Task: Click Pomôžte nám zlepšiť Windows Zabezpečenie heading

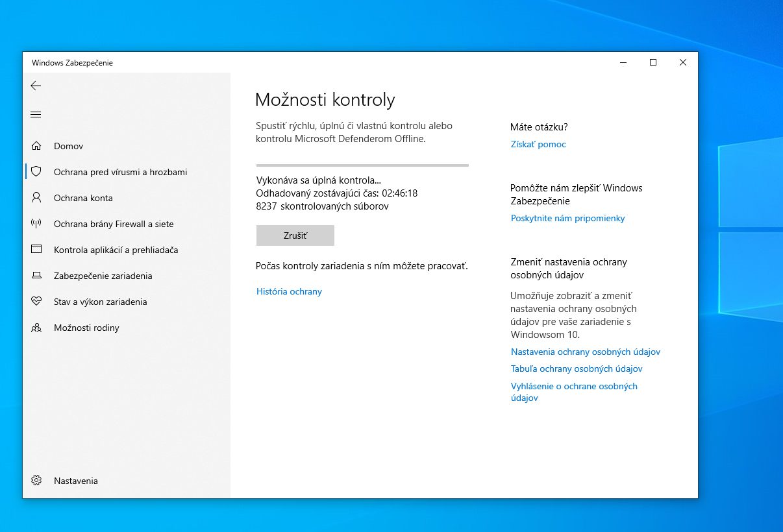Action: tap(577, 195)
